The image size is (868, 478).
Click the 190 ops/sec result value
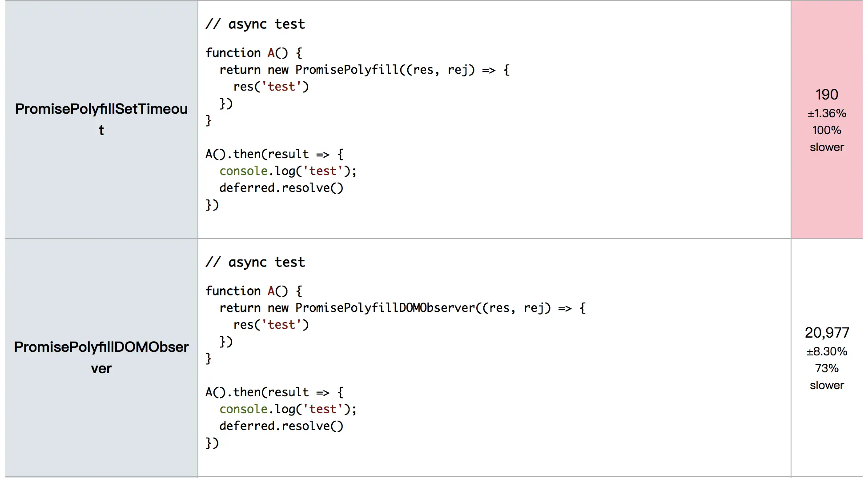coord(827,95)
